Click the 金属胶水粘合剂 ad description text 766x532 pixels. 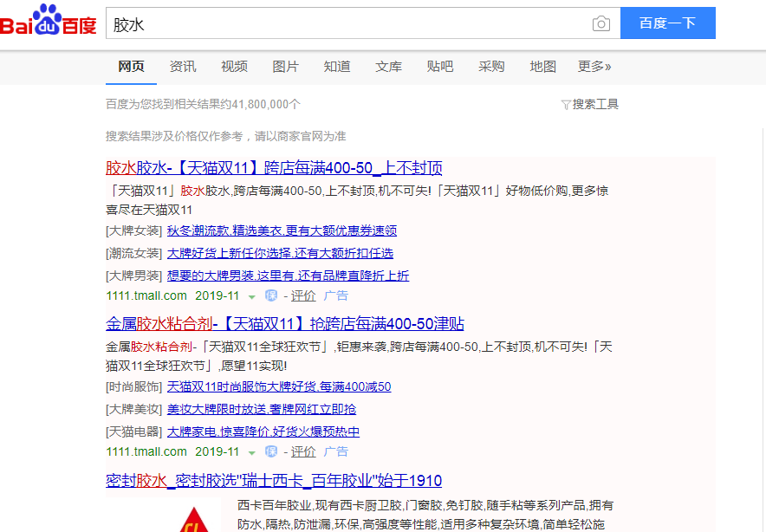(359, 356)
